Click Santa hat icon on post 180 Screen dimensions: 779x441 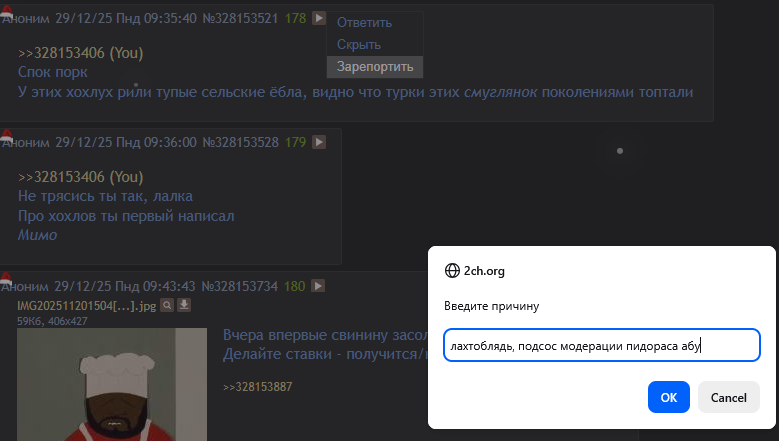click(6, 279)
